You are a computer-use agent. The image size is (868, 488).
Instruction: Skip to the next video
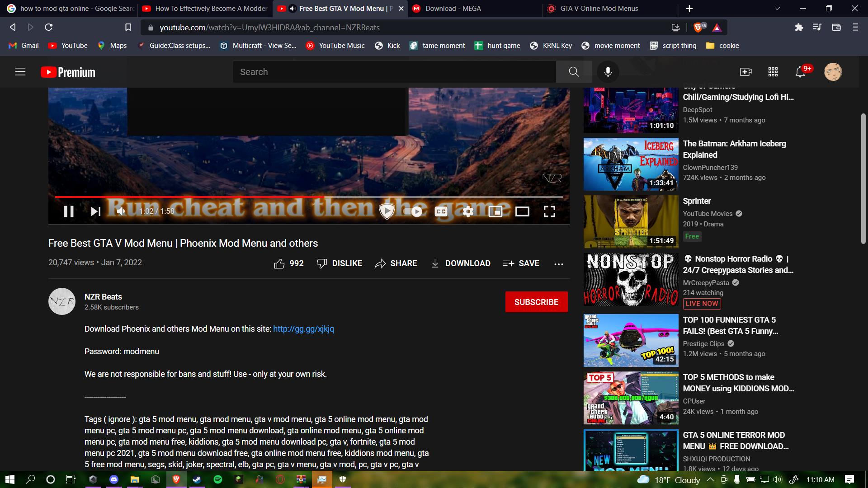point(95,211)
